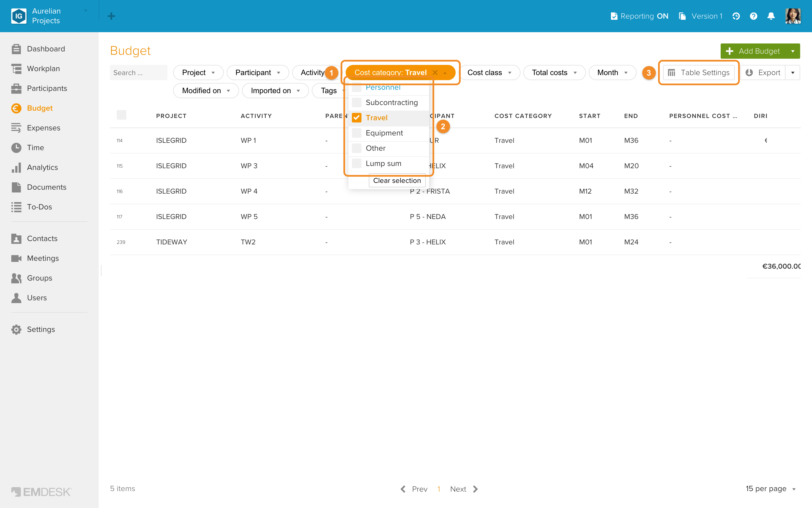Check the Subcontracting option
The image size is (812, 508).
pyautogui.click(x=357, y=102)
